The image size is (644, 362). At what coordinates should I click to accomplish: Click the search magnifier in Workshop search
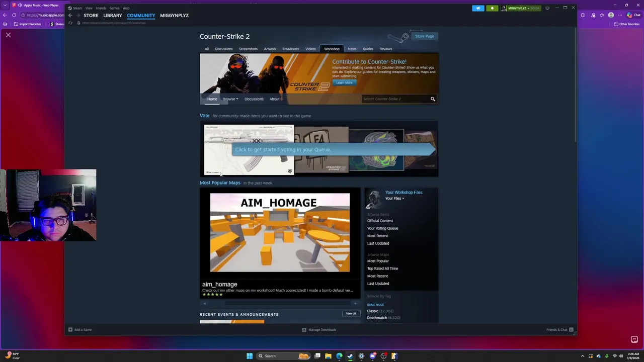[x=433, y=99]
